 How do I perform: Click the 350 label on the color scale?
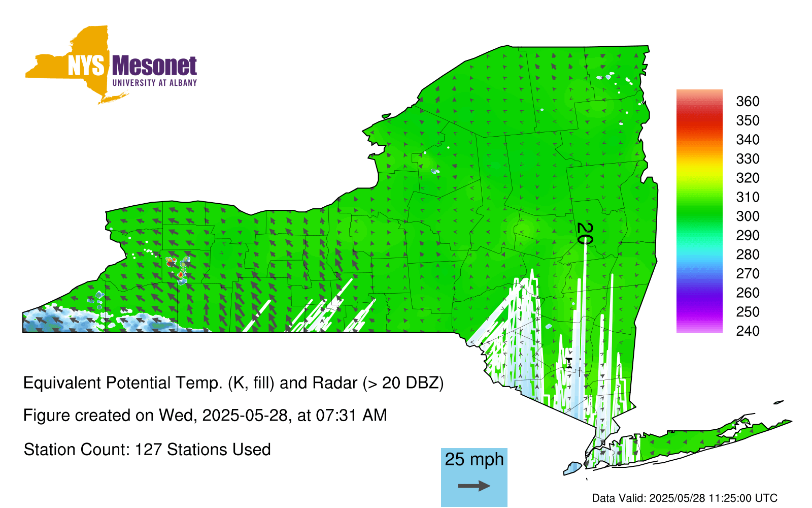748,121
